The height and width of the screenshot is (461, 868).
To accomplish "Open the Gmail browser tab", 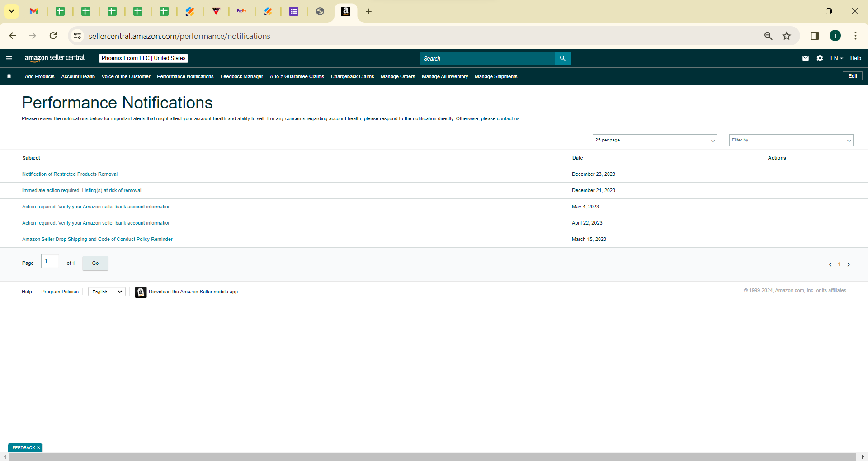I will click(x=34, y=11).
